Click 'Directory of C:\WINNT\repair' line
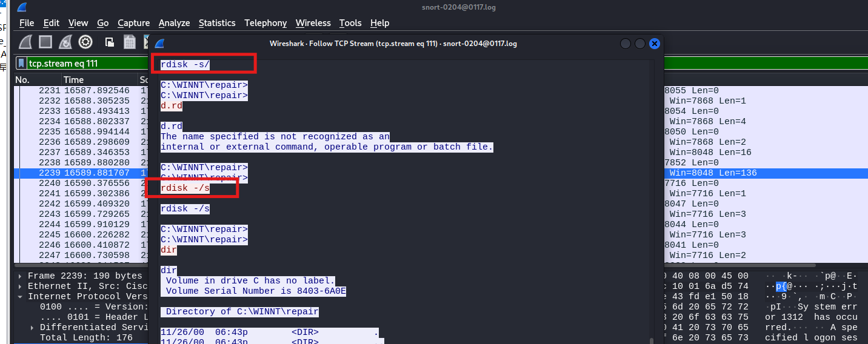The width and height of the screenshot is (868, 344). (x=242, y=312)
